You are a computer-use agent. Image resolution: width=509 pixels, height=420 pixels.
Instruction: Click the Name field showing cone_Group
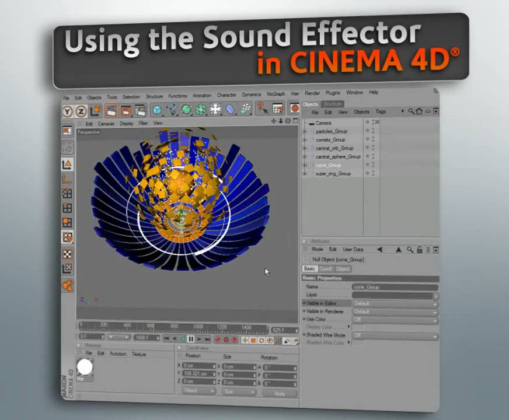395,287
